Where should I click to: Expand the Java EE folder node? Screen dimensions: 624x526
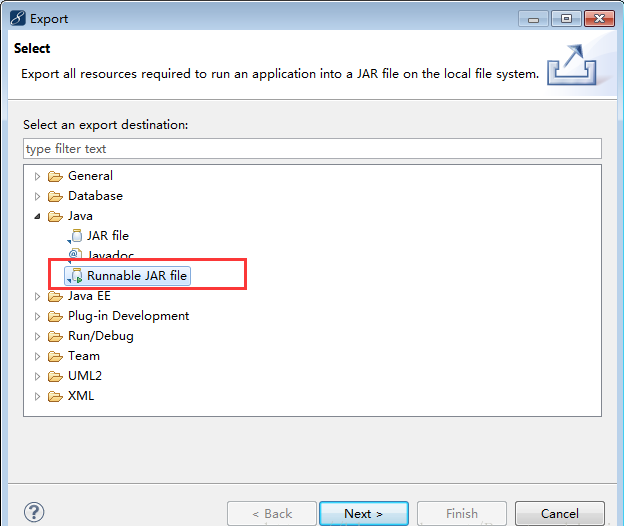coord(37,296)
